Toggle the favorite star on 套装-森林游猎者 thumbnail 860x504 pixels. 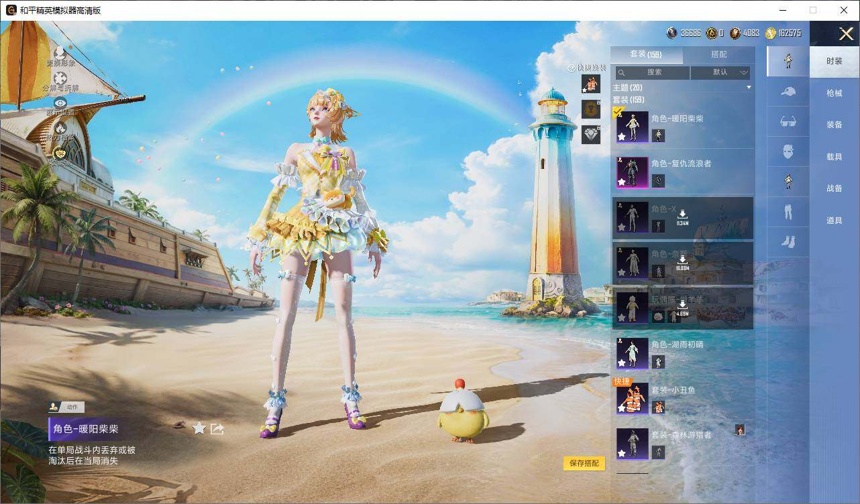click(622, 454)
